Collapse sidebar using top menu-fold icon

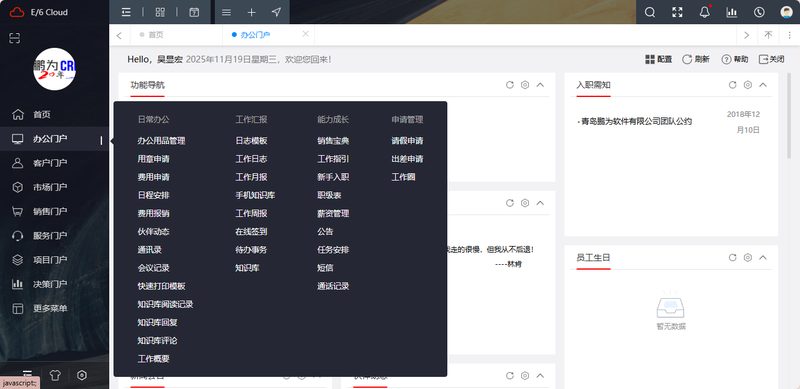click(x=126, y=12)
